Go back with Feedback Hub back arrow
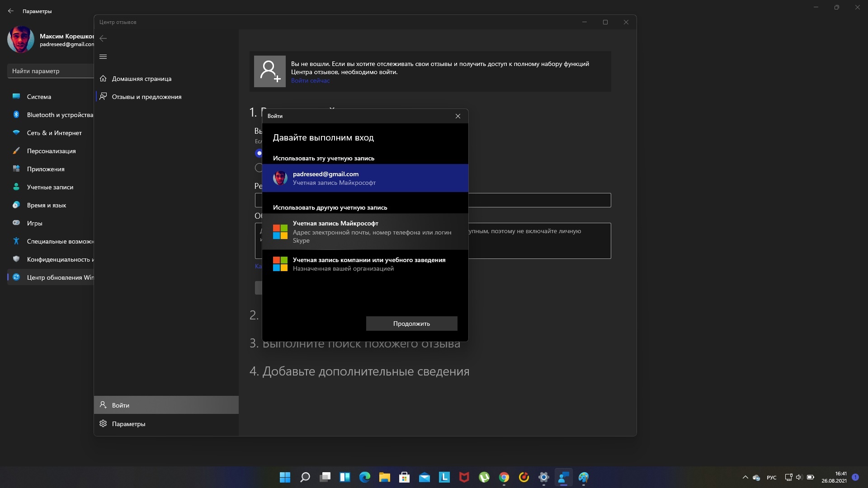868x488 pixels. (103, 38)
